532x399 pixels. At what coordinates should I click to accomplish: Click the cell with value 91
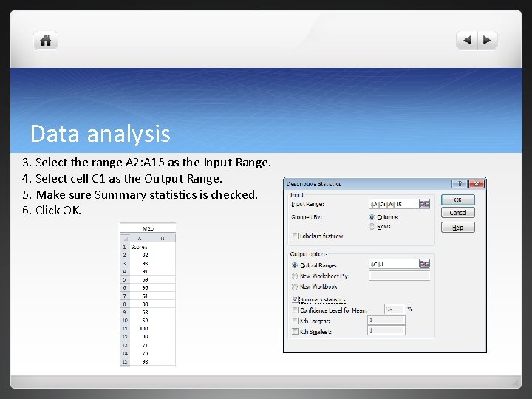point(140,271)
